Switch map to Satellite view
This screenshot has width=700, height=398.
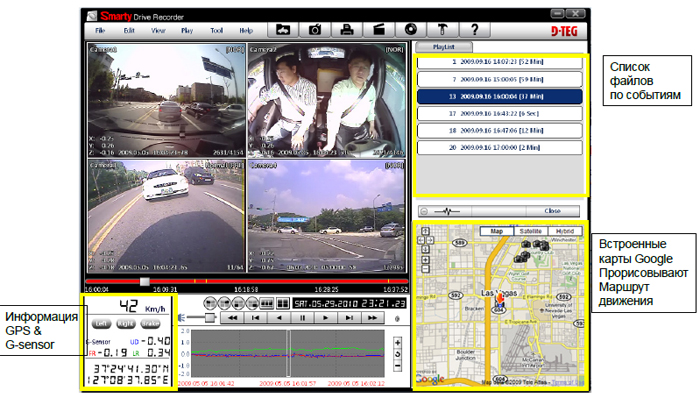(530, 231)
